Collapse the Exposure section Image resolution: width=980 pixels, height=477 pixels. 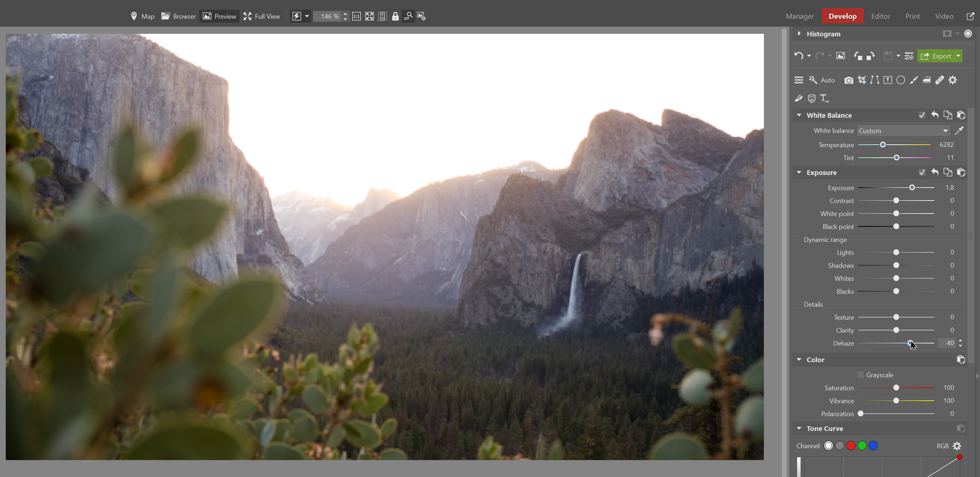point(799,172)
